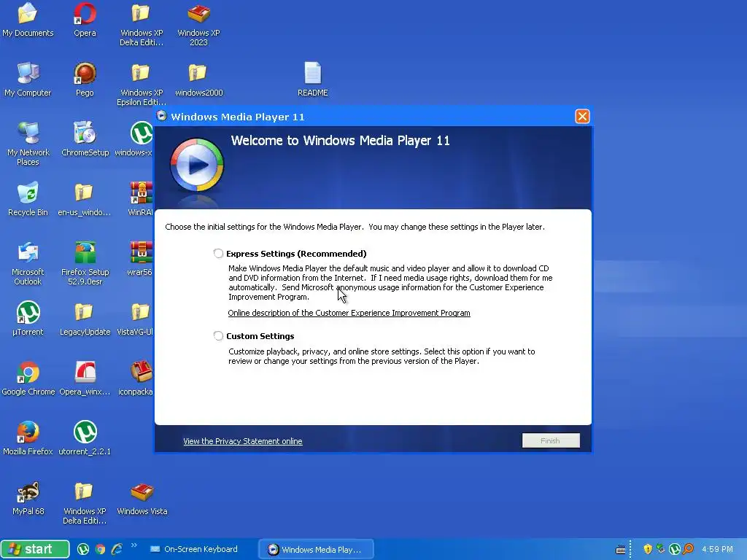The image size is (747, 560).
Task: Open Security Center shield tray icon
Action: (x=648, y=549)
